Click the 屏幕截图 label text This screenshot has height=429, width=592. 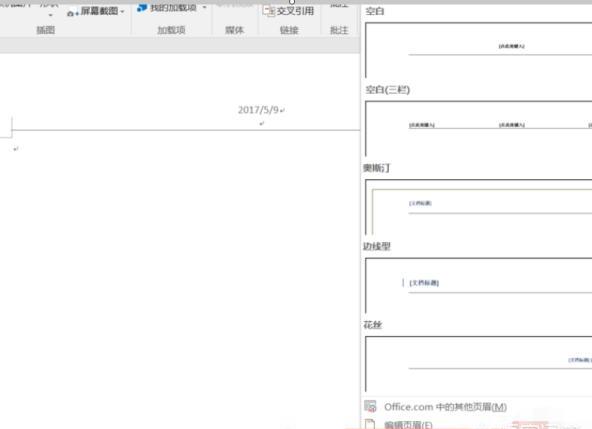[99, 11]
